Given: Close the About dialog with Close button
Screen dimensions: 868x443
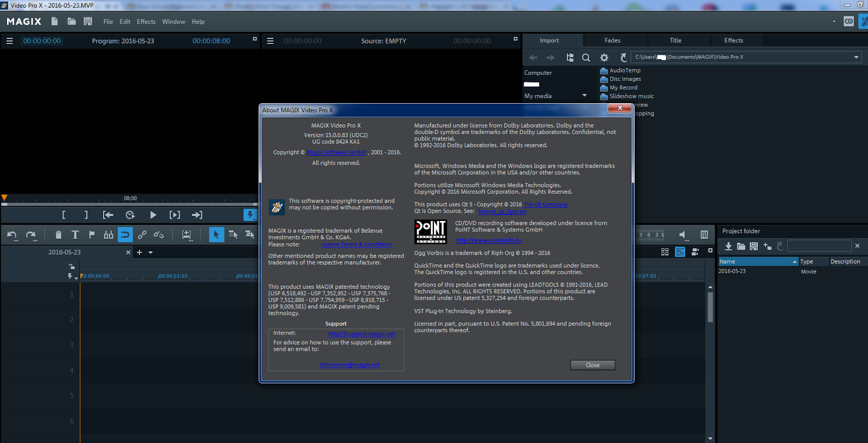Looking at the screenshot, I should [592, 365].
